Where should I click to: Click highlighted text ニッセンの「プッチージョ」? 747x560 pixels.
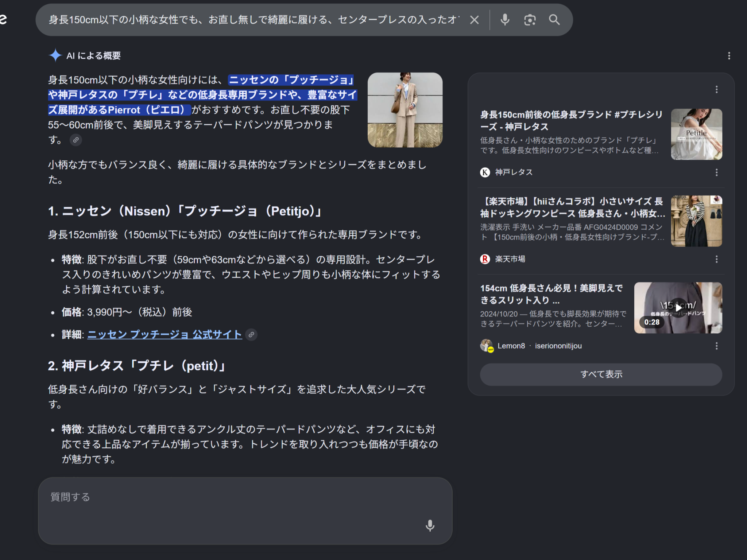(x=291, y=80)
